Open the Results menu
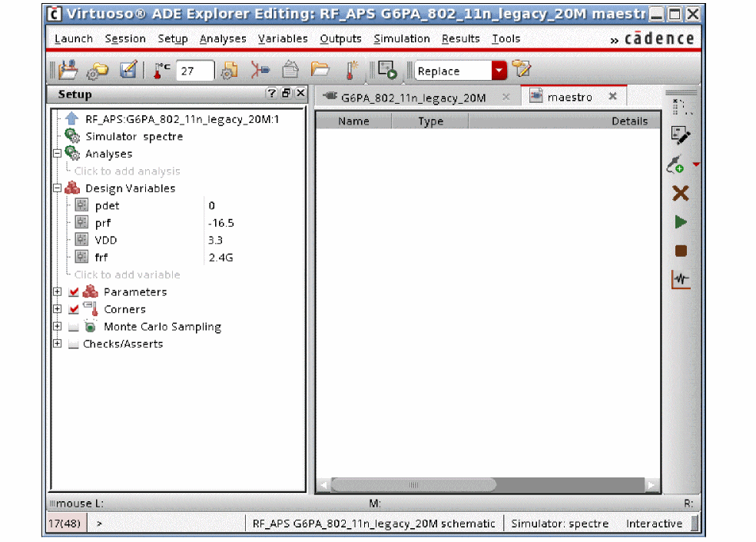Screen dimensions: 756x542 460,38
